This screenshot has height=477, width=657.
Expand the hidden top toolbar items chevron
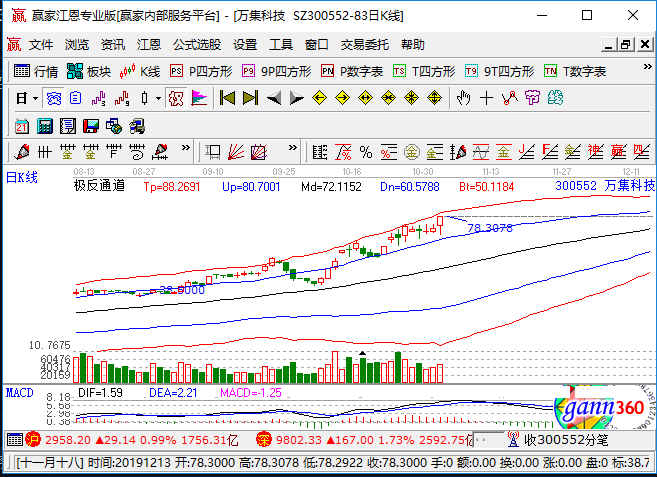click(x=647, y=67)
